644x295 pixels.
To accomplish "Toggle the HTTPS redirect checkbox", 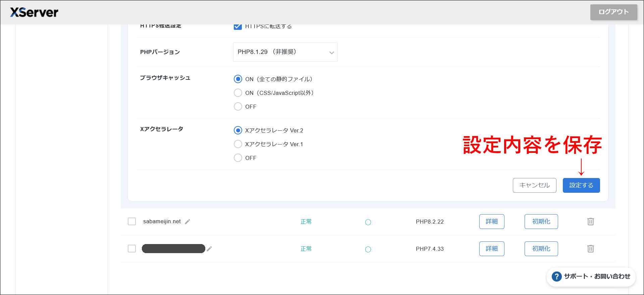I will [237, 26].
